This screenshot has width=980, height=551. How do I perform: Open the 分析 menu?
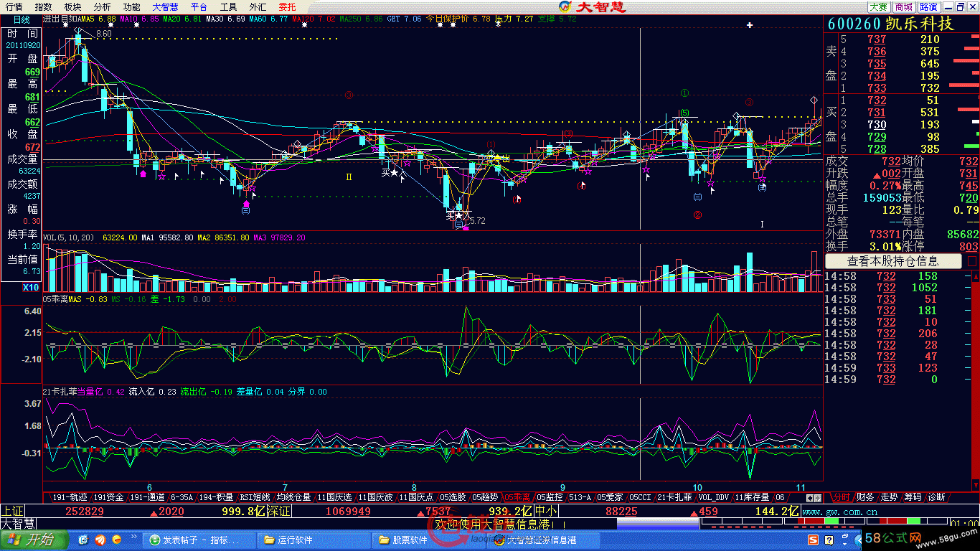[103, 6]
